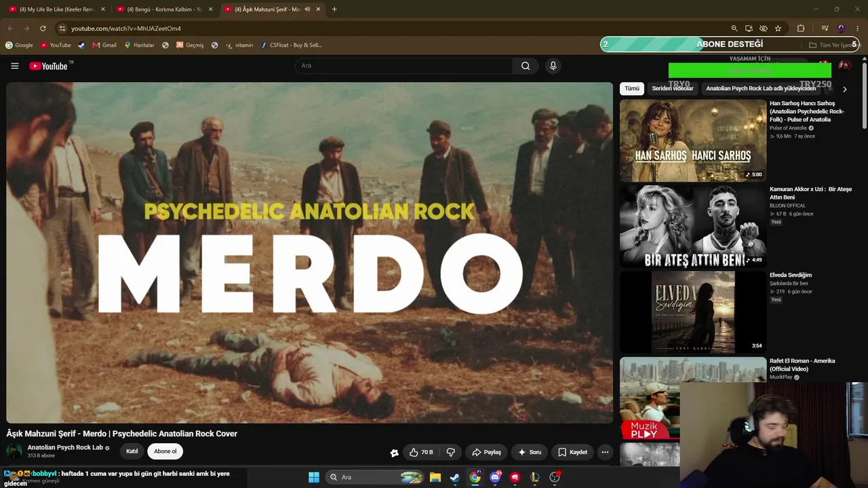Open a new browser tab with plus button

coord(334,9)
